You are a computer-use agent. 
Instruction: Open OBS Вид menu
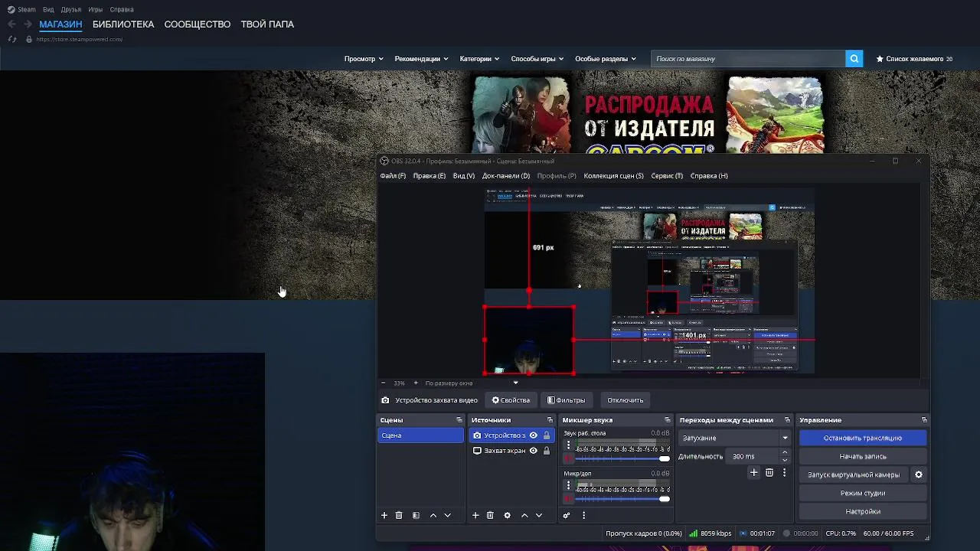coord(464,176)
